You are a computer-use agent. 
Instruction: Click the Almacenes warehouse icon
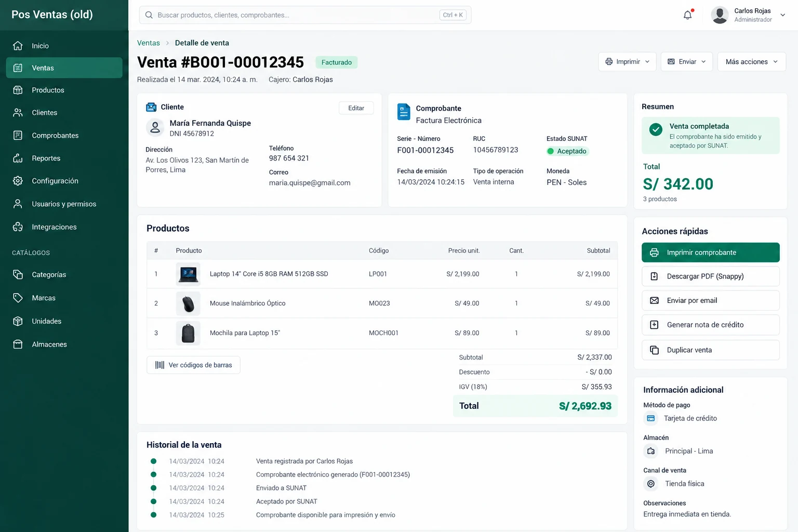coord(18,344)
